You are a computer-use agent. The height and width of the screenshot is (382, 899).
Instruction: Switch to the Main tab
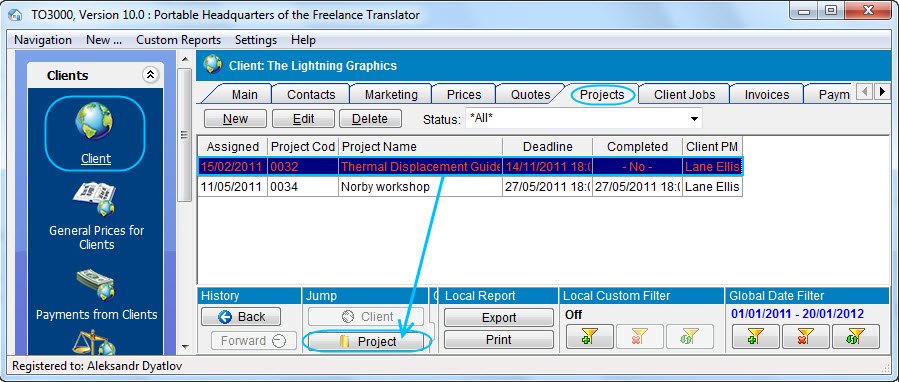(x=245, y=95)
